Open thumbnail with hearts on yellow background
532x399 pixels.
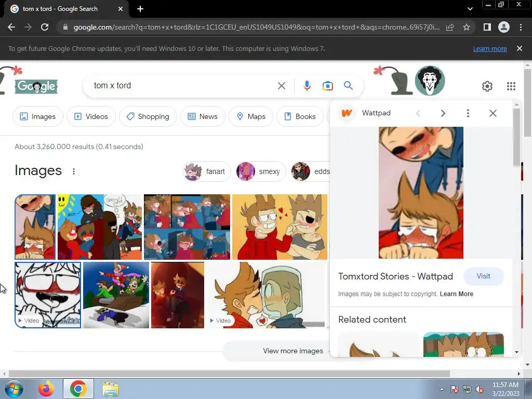pos(280,227)
